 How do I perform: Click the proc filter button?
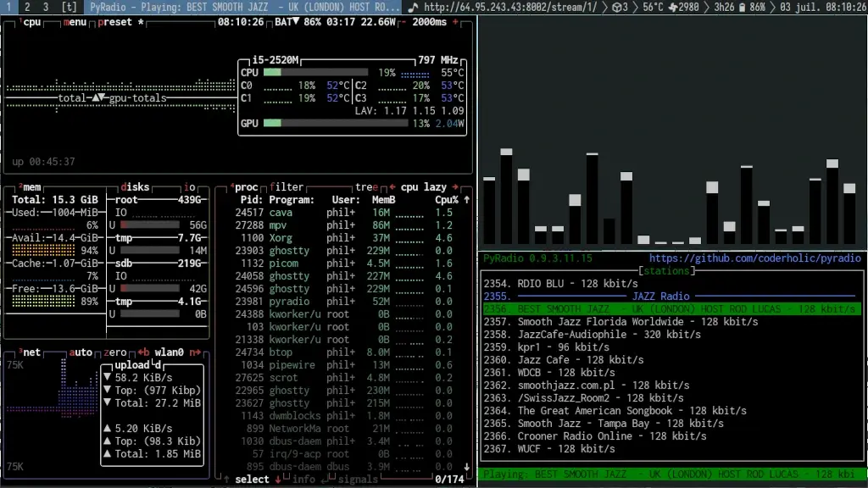click(x=287, y=187)
